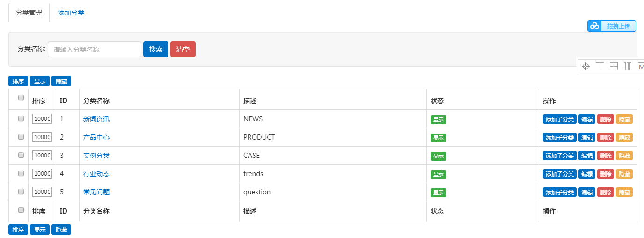Click the sort order field for ID 4
The width and height of the screenshot is (644, 238).
click(x=42, y=173)
